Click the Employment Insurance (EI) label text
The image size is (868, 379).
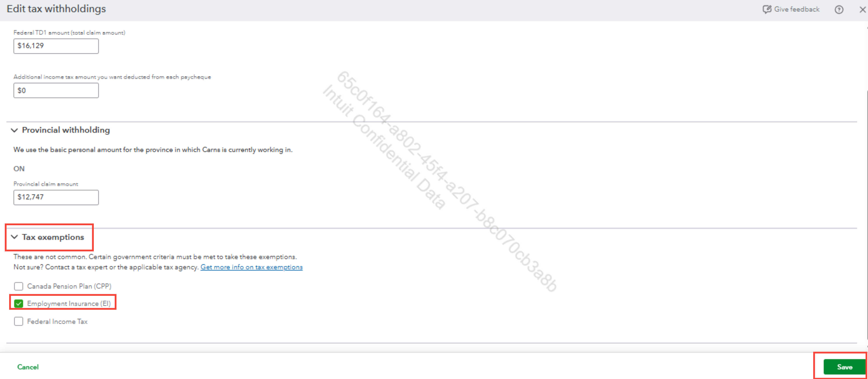tap(69, 304)
